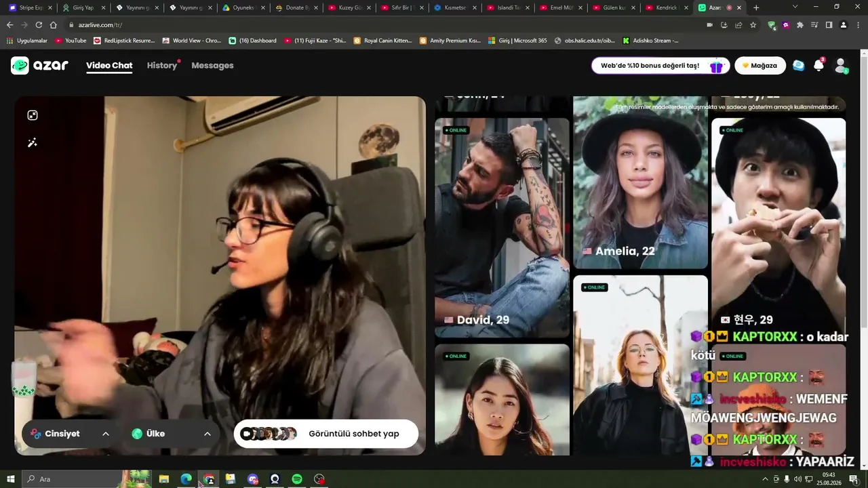Bookmark this page with the star
The height and width of the screenshot is (488, 868).
click(753, 25)
